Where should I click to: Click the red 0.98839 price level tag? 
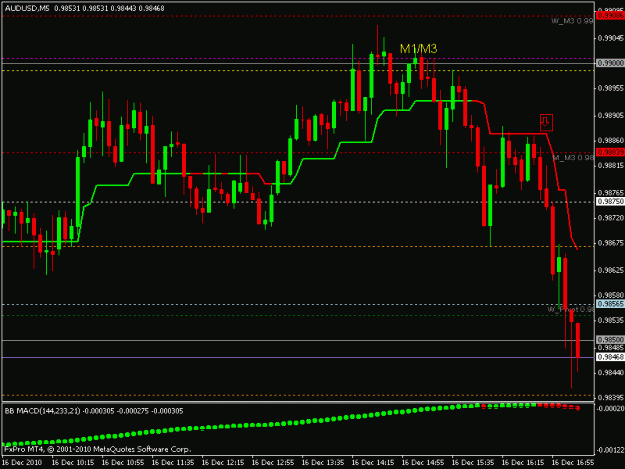[x=610, y=152]
